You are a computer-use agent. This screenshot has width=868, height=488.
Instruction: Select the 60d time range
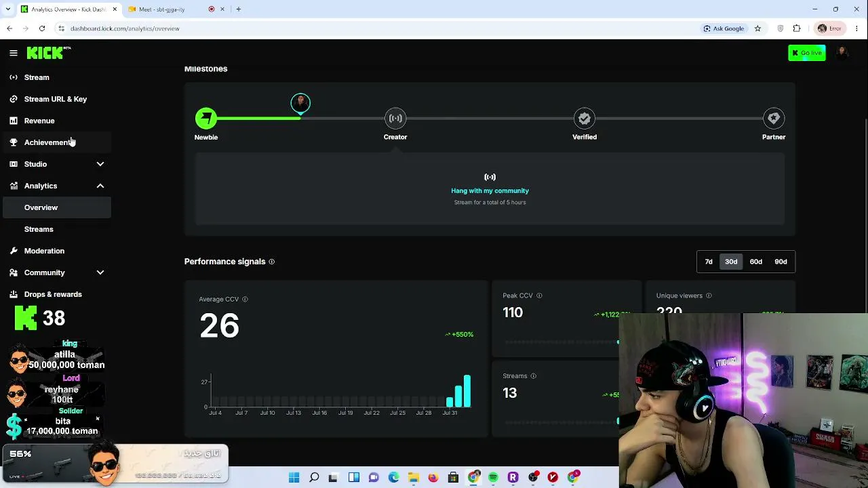click(756, 262)
